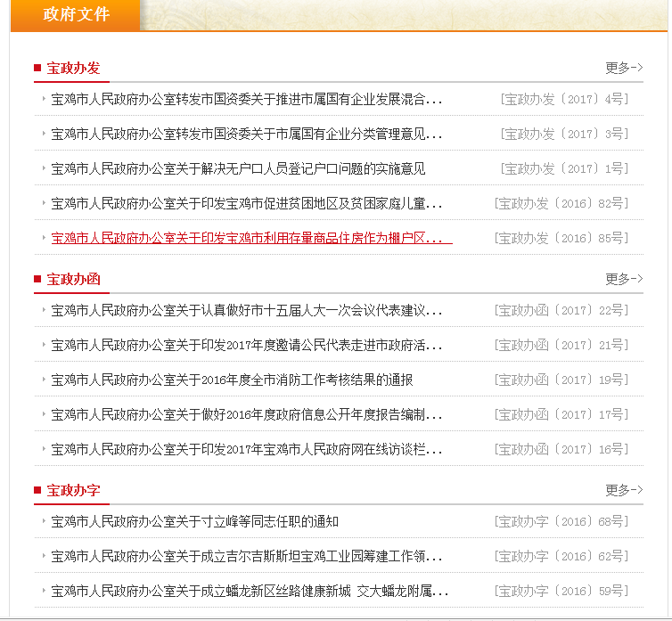Open 2016年度政府信息公开年度报告编制 document
Viewport: 672px width, 621px height.
click(x=246, y=414)
